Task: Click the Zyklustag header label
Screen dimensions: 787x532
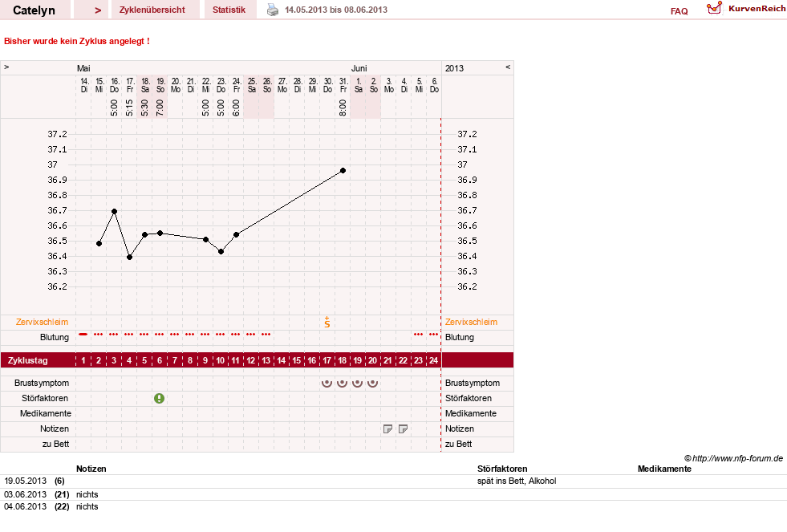Action: [27, 360]
